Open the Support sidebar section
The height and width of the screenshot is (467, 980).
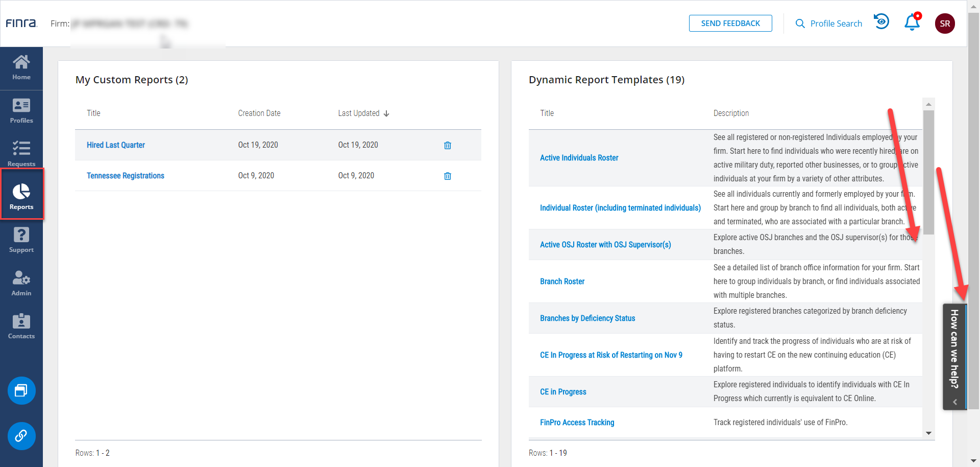point(21,240)
